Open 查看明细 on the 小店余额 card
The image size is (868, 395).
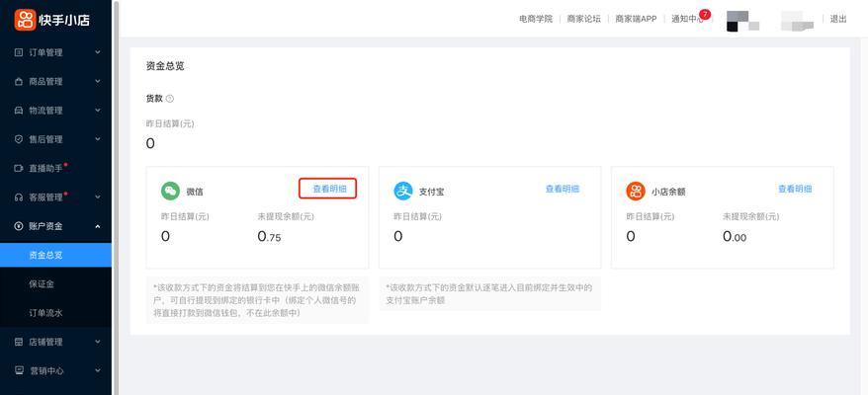pyautogui.click(x=795, y=189)
